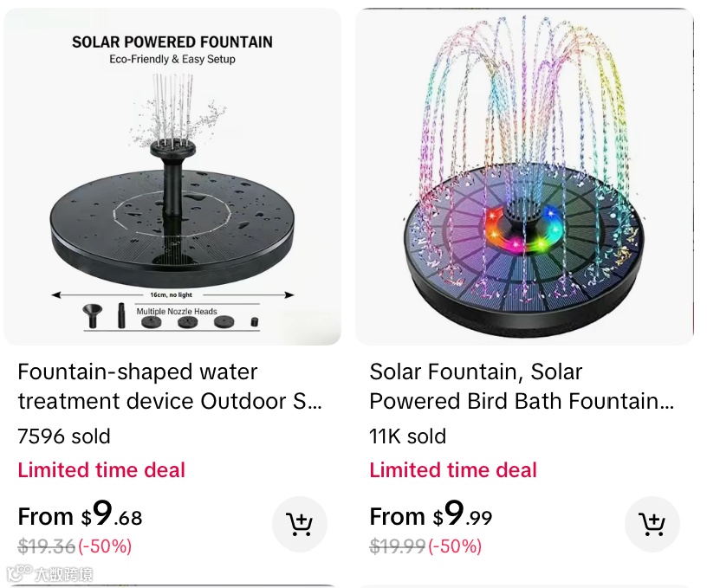This screenshot has width=707, height=588.
Task: Click the 'Multiple Nozzle Heads' label
Action: click(177, 312)
